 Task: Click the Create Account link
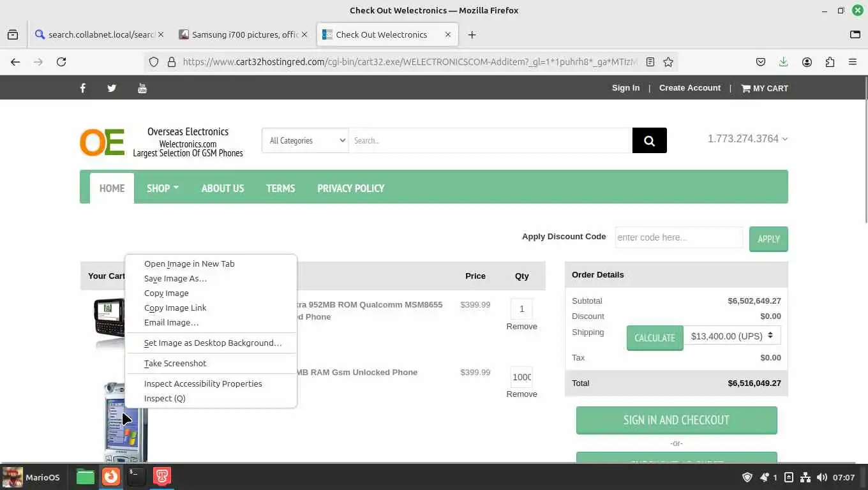[x=690, y=88]
